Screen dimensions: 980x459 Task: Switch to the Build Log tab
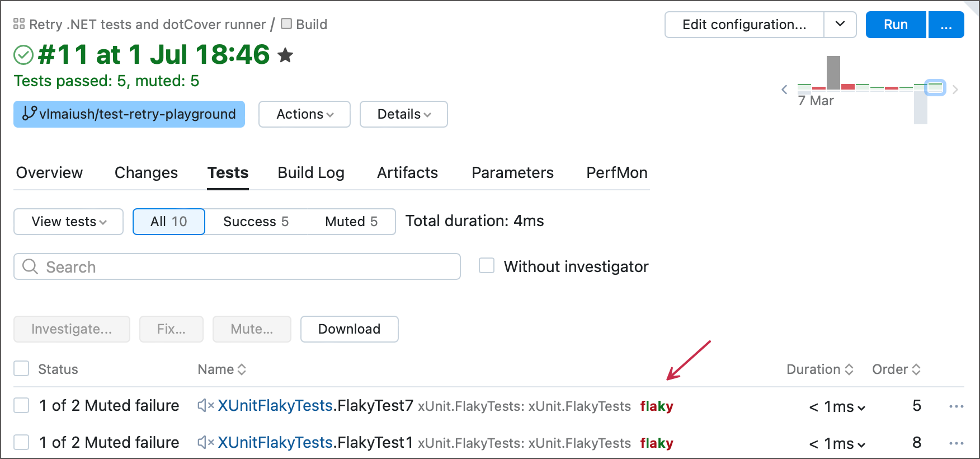tap(311, 173)
